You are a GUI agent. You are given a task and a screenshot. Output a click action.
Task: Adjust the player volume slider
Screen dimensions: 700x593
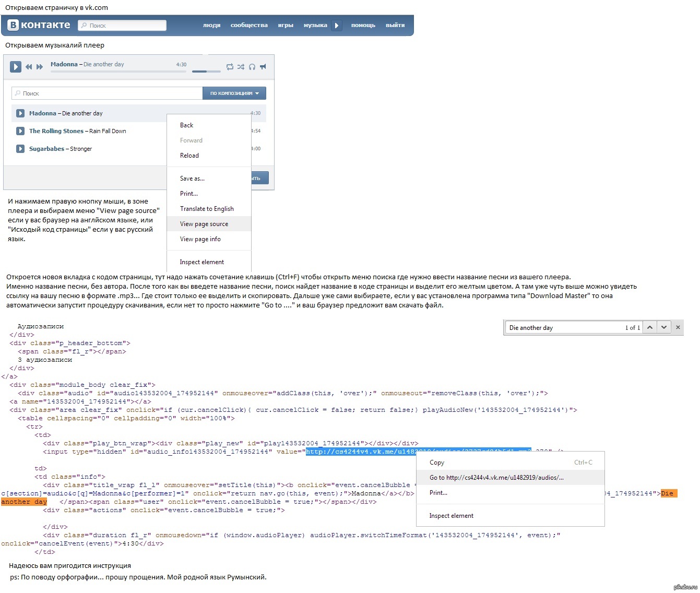(206, 72)
